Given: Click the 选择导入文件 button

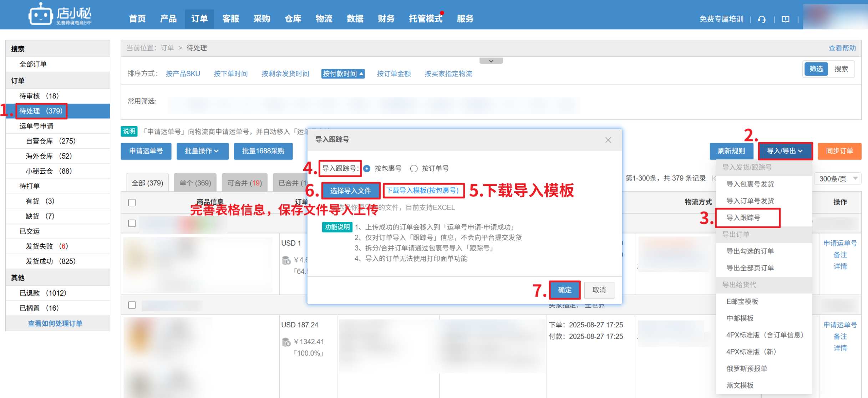Looking at the screenshot, I should (350, 191).
